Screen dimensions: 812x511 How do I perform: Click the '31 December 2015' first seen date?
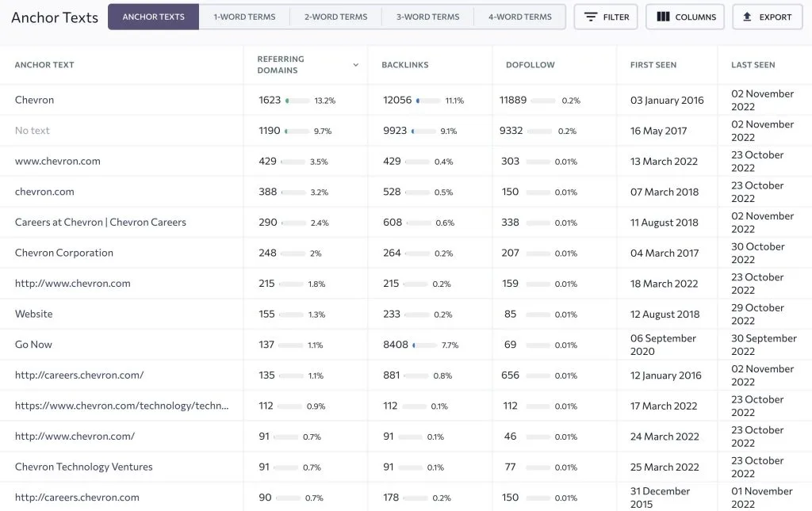tap(661, 497)
